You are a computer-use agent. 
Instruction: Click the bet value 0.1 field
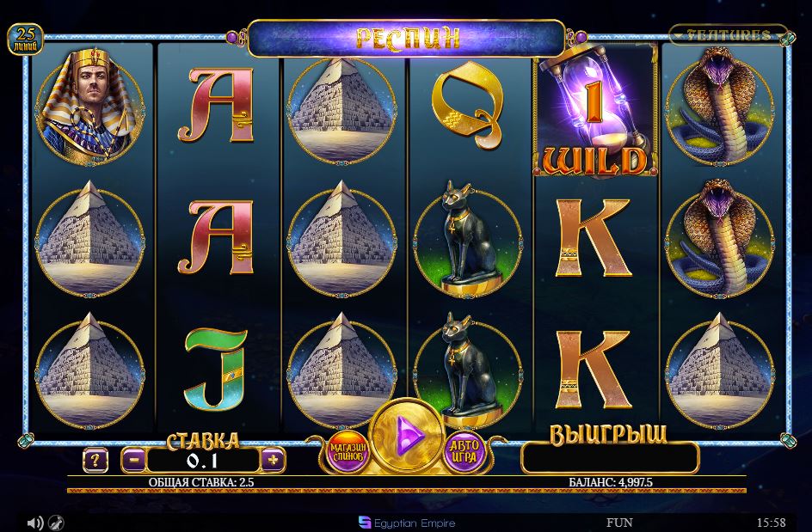point(203,460)
